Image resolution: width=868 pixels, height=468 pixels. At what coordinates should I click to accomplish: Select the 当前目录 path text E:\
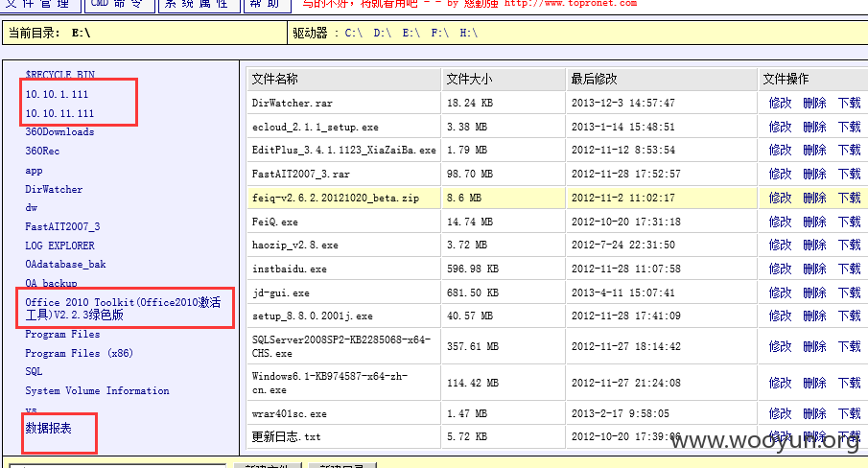click(x=81, y=34)
